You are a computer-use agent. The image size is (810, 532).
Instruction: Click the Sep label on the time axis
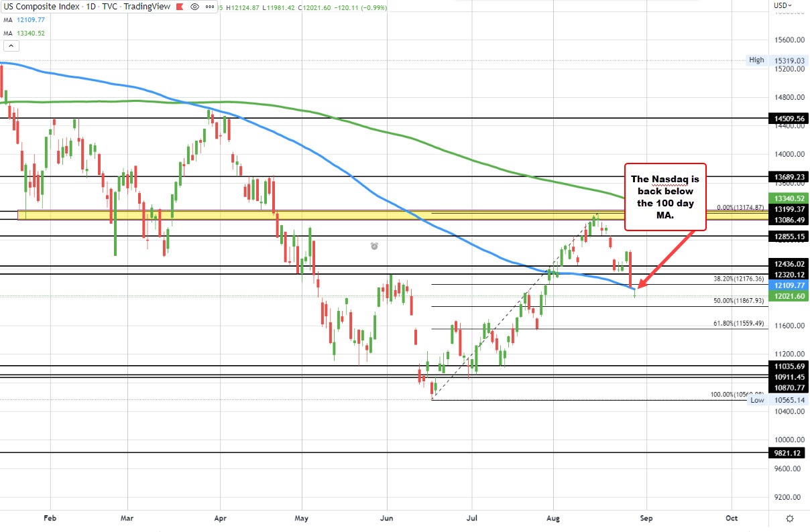pos(646,518)
